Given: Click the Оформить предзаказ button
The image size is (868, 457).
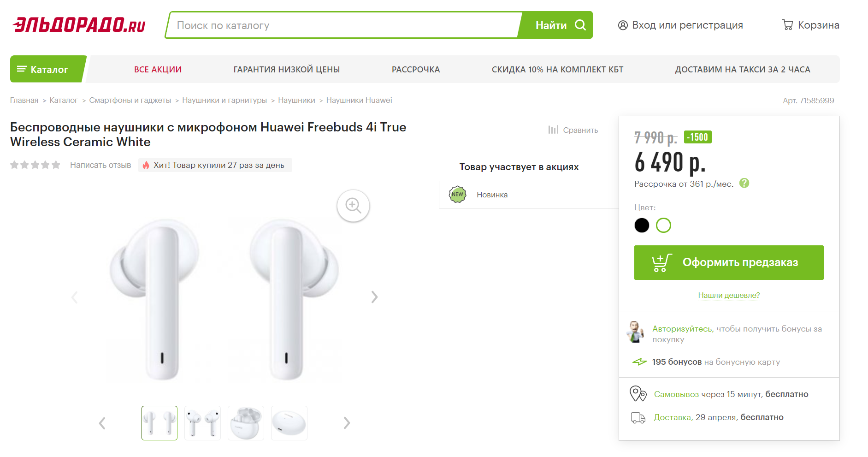Looking at the screenshot, I should [x=728, y=262].
